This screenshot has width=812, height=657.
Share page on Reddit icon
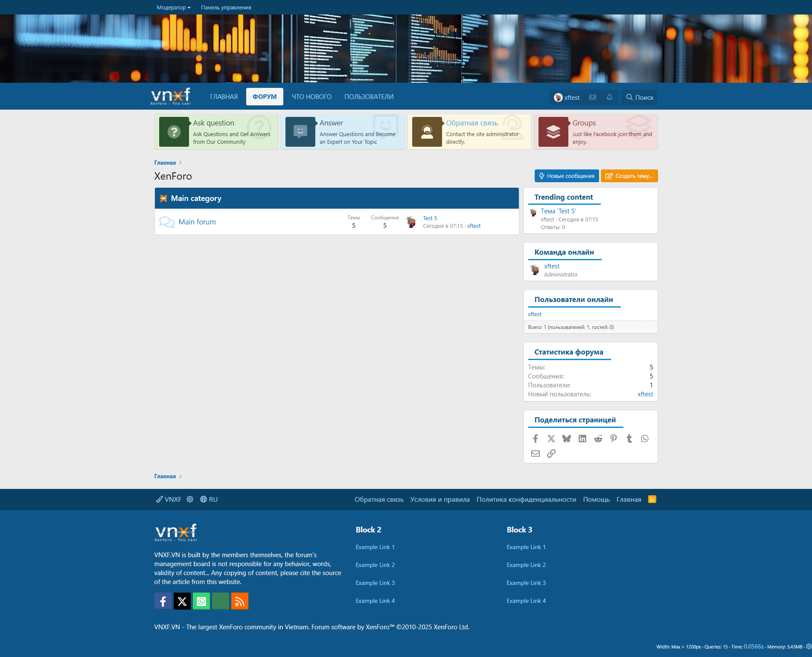pos(598,439)
